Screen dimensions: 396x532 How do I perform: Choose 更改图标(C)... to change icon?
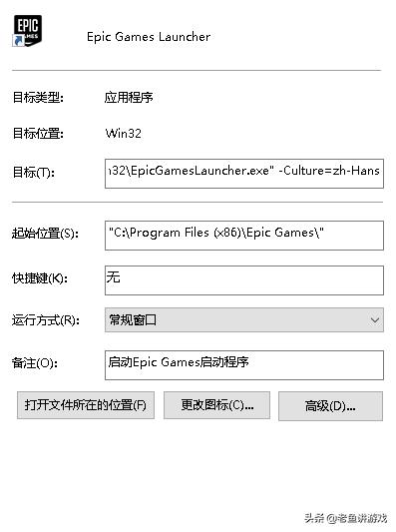coord(217,405)
